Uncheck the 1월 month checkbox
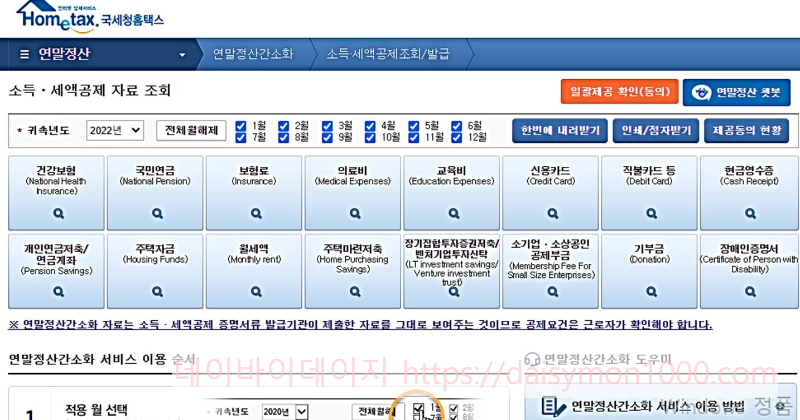 point(241,126)
